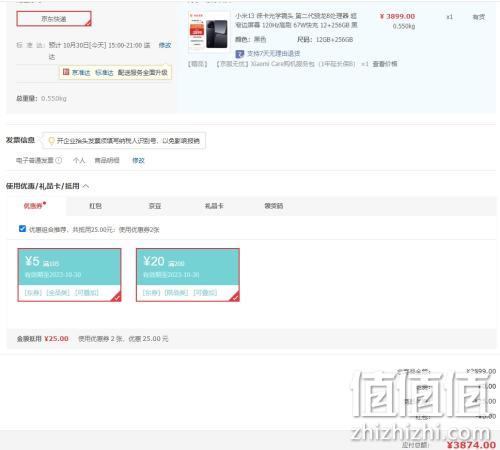
Task: Deselect the ¥5 coupon card
Action: pyautogui.click(x=69, y=275)
